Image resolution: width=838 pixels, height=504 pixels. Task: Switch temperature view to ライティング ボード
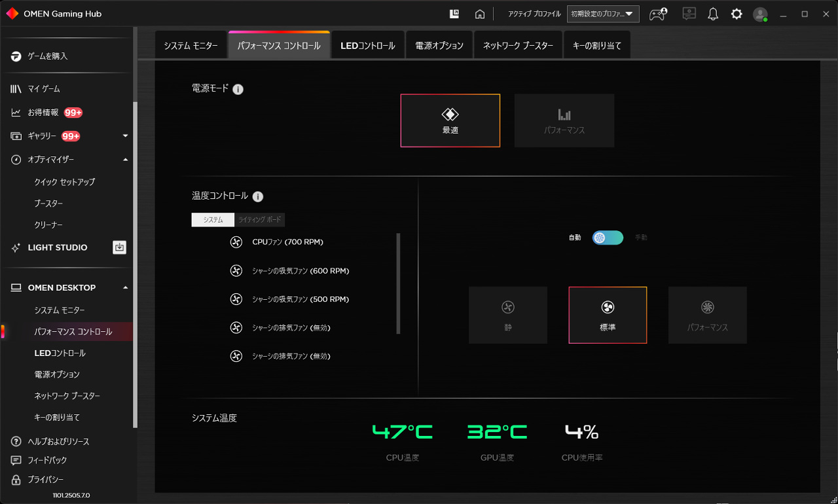(260, 220)
